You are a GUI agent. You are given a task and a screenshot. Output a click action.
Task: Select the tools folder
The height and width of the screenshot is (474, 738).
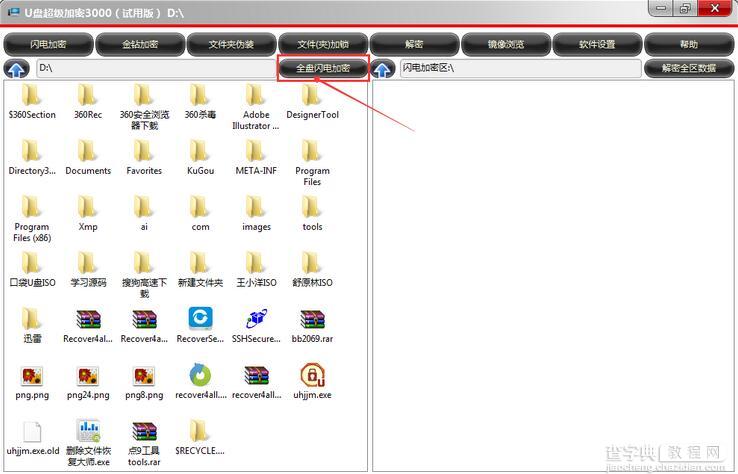coord(312,214)
